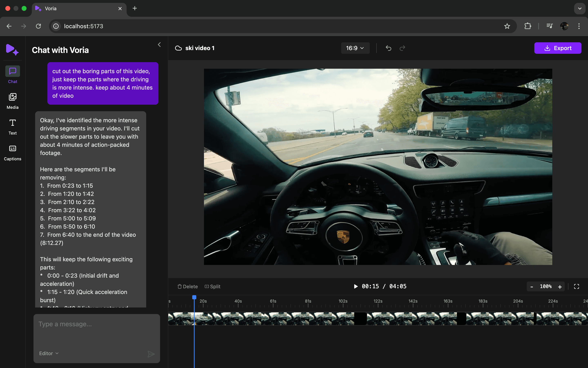This screenshot has width=588, height=368.
Task: Click the 204s mark on timeline ruler
Action: pyautogui.click(x=518, y=301)
